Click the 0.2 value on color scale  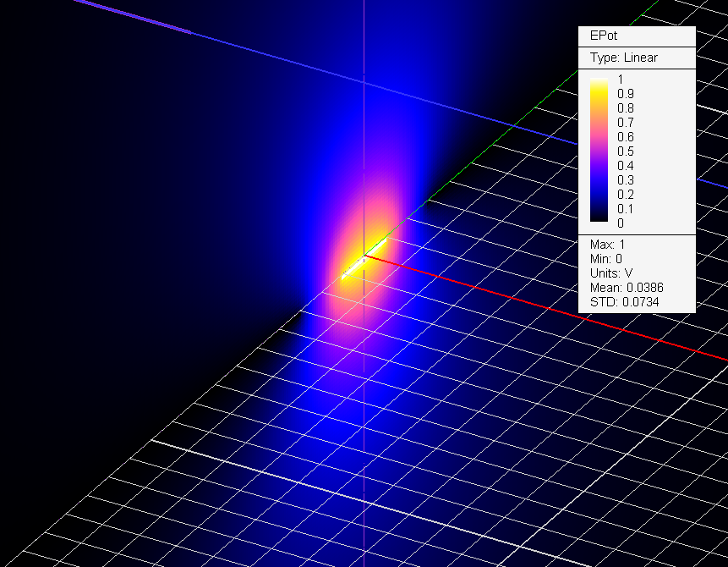[x=625, y=195]
